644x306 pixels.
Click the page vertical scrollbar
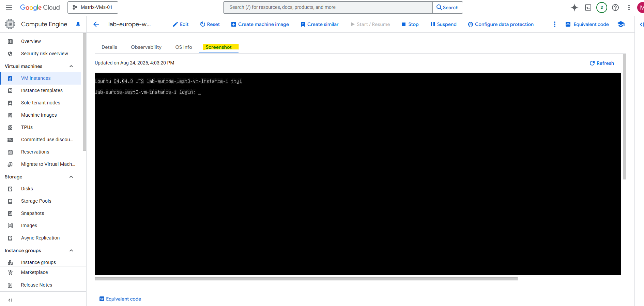625,117
